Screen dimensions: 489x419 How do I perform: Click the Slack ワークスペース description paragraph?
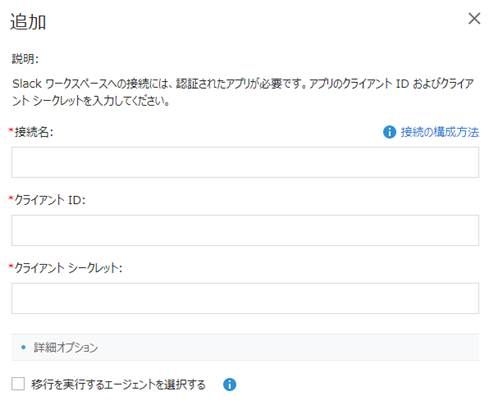coord(243,92)
